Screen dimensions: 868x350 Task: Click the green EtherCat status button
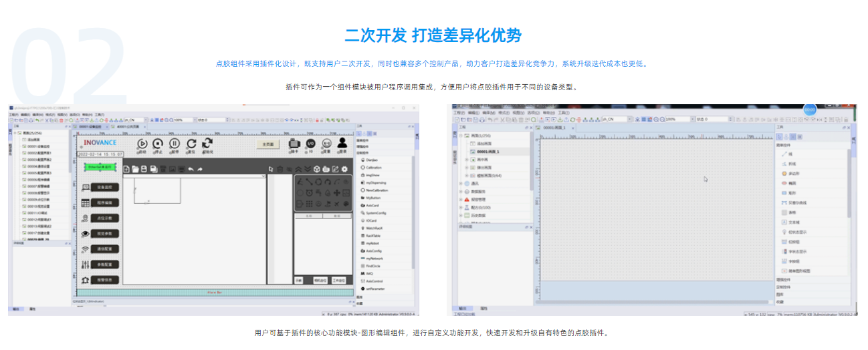pyautogui.click(x=99, y=166)
